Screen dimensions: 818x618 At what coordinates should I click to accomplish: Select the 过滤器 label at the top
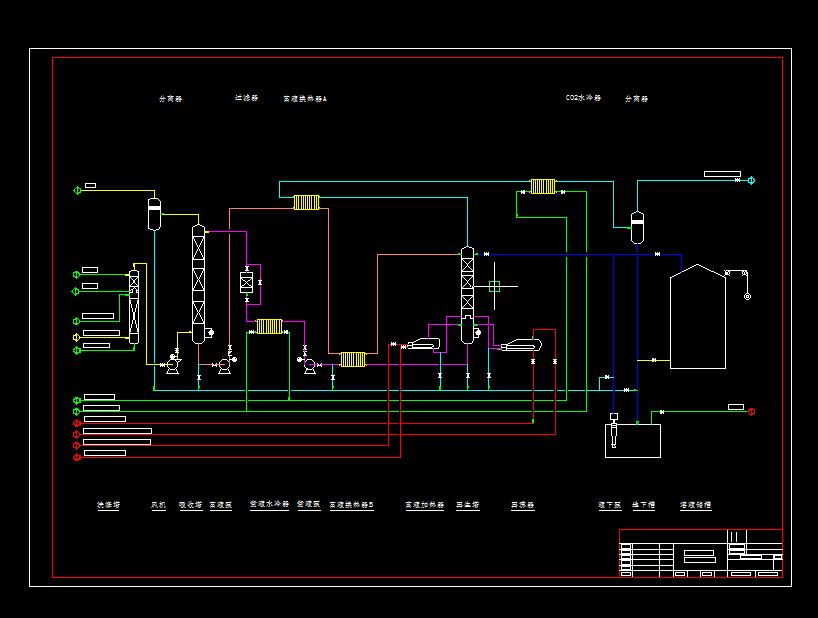pyautogui.click(x=247, y=98)
